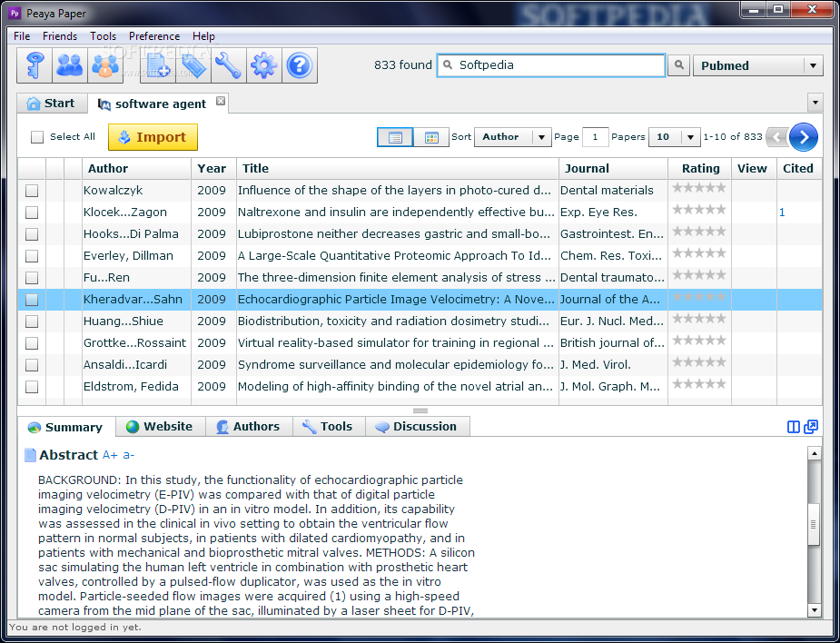The image size is (840, 643).
Task: Check the Kowalczyk row checkbox
Action: (x=32, y=191)
